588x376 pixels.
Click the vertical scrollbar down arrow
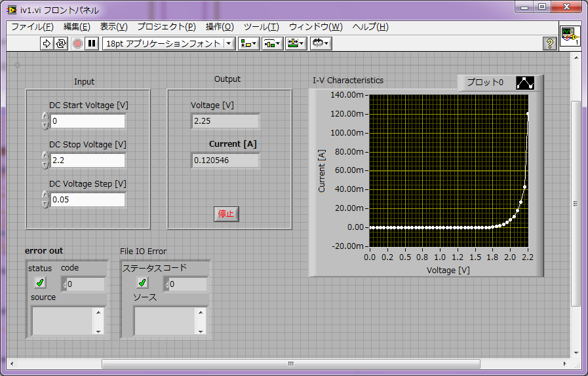pos(576,353)
